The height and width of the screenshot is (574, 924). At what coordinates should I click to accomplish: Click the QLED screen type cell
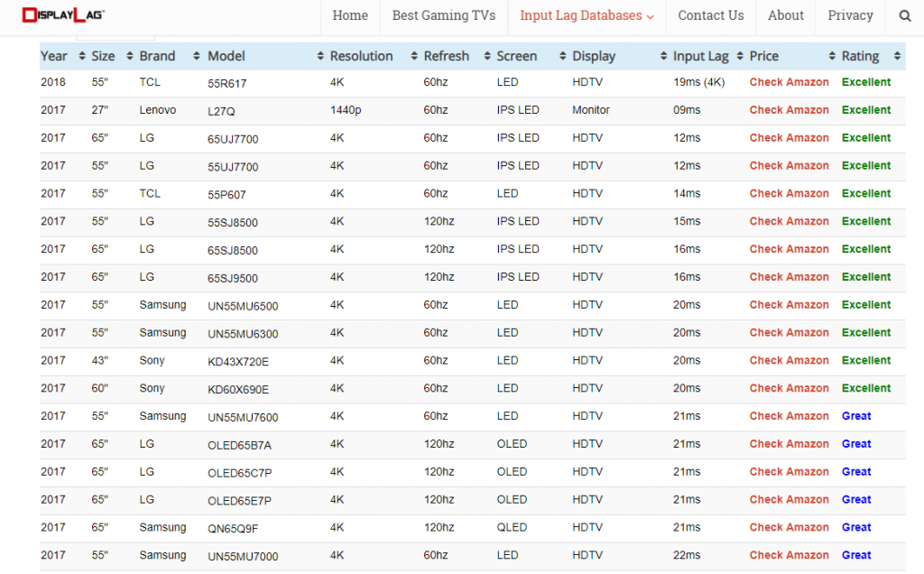pyautogui.click(x=513, y=527)
